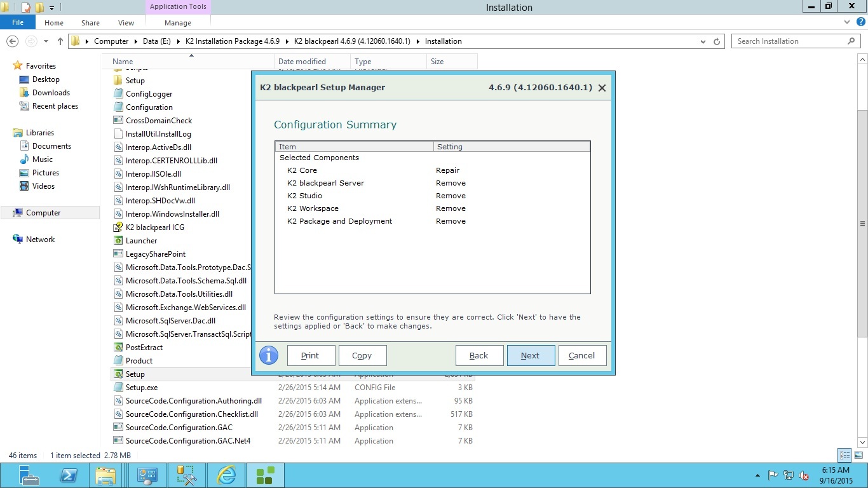Select the PostExtract file
The width and height of the screenshot is (868, 488).
(x=144, y=348)
